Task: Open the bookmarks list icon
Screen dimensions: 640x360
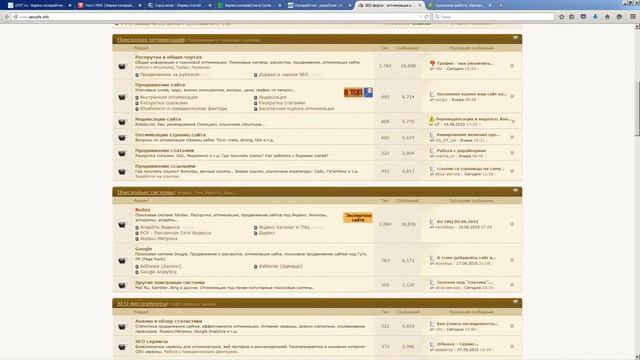Action: tap(572, 17)
